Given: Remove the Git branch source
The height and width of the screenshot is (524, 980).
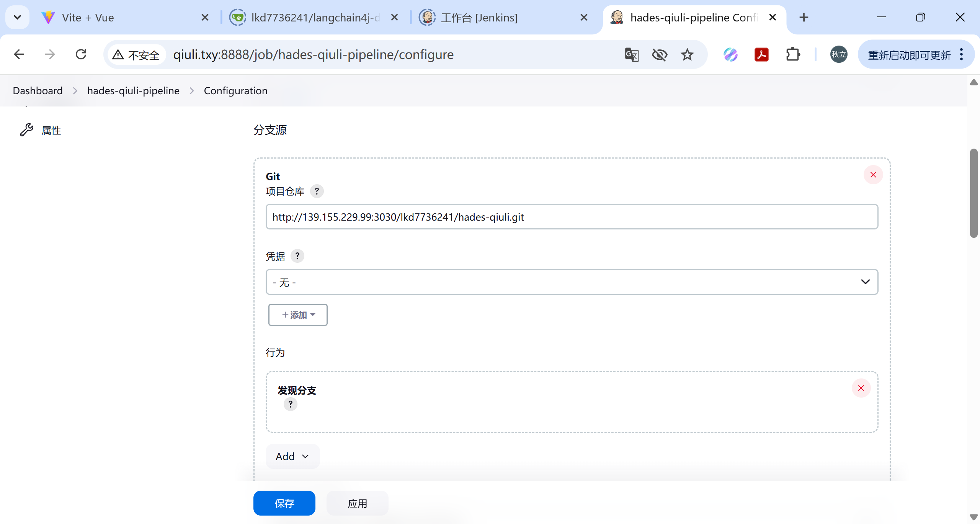Looking at the screenshot, I should [873, 175].
